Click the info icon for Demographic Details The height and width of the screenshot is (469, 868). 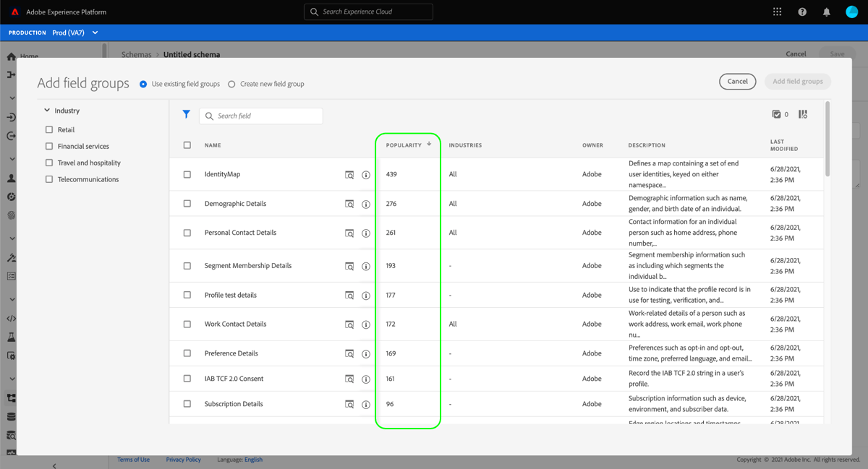pyautogui.click(x=365, y=203)
